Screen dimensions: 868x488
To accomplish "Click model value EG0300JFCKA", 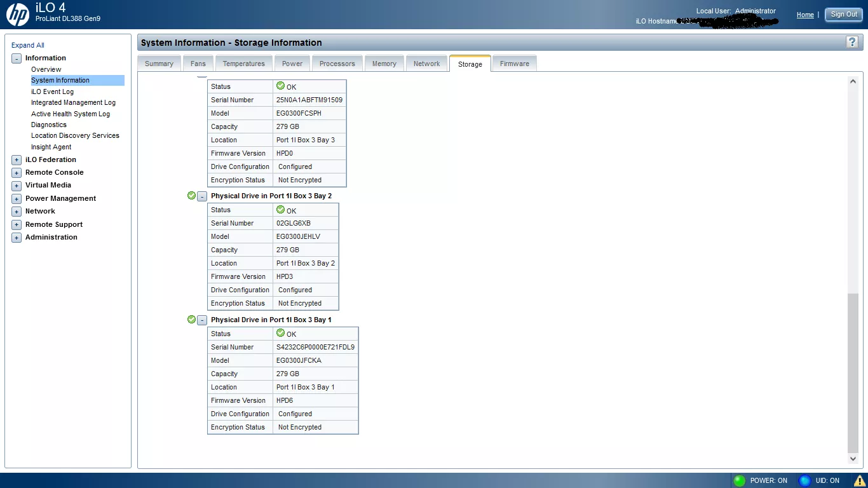I will (299, 360).
